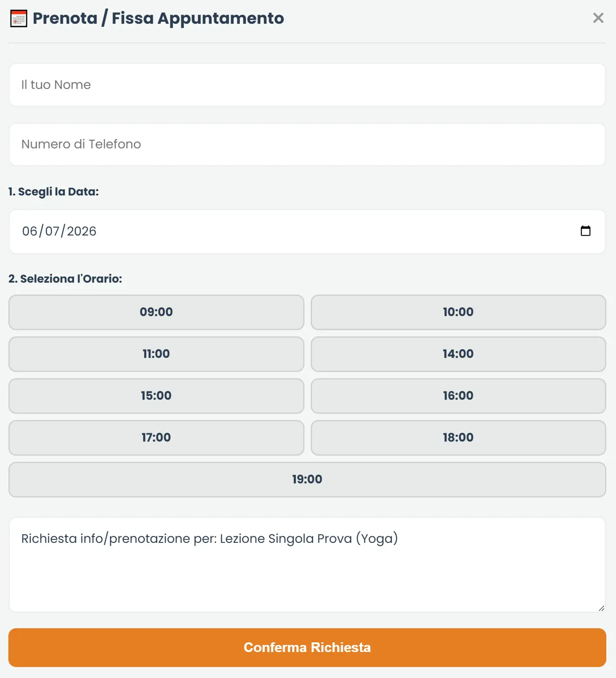This screenshot has height=678, width=616.
Task: Pick the 14:00 appointment time
Action: coord(458,354)
